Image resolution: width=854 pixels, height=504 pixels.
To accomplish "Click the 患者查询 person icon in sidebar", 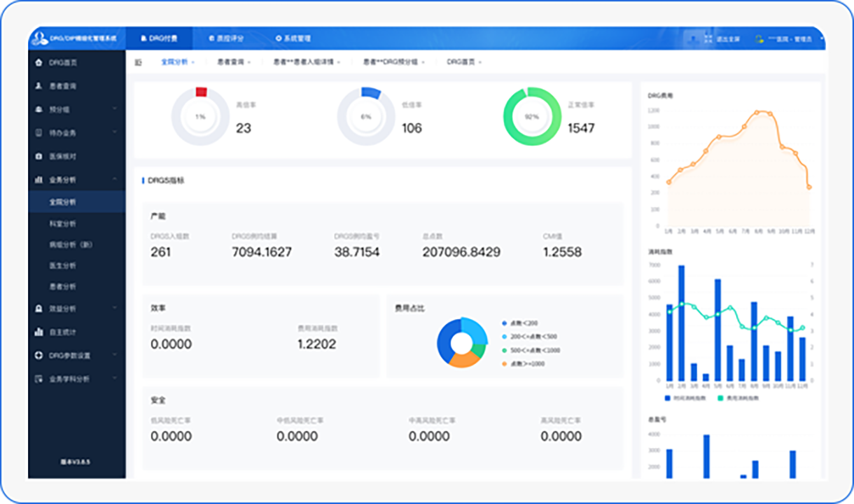I will (x=38, y=86).
